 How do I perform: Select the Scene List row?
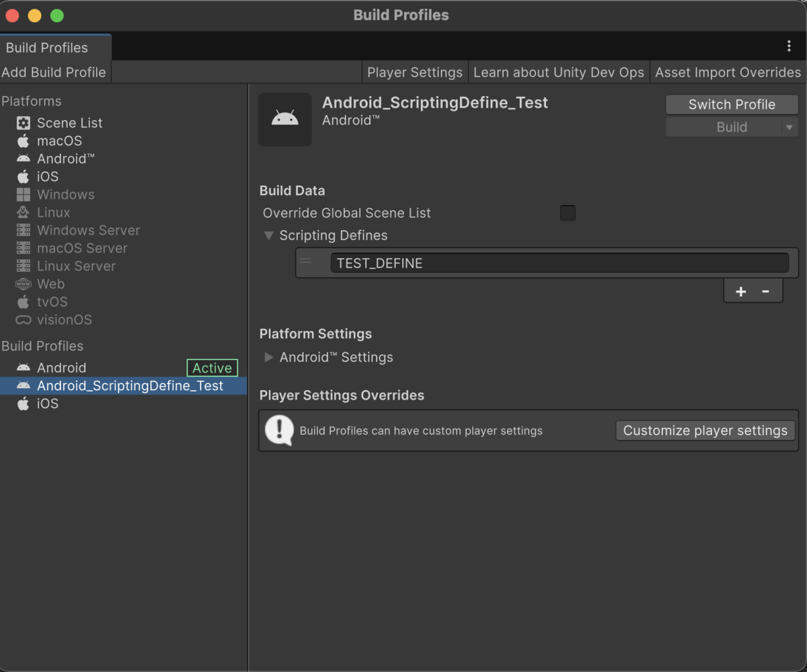point(124,123)
